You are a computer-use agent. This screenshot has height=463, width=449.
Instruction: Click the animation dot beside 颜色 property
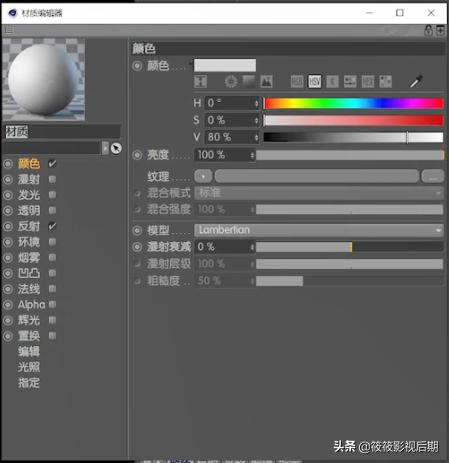pos(137,66)
